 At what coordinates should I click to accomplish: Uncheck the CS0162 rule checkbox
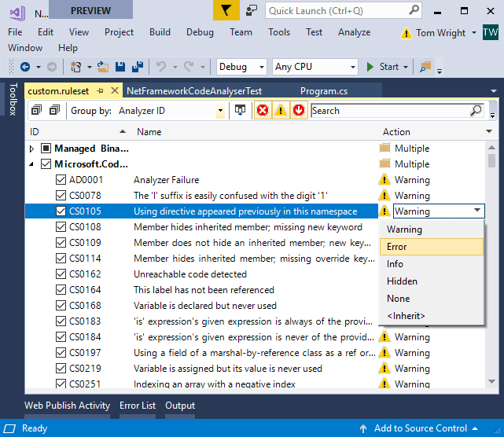[61, 274]
